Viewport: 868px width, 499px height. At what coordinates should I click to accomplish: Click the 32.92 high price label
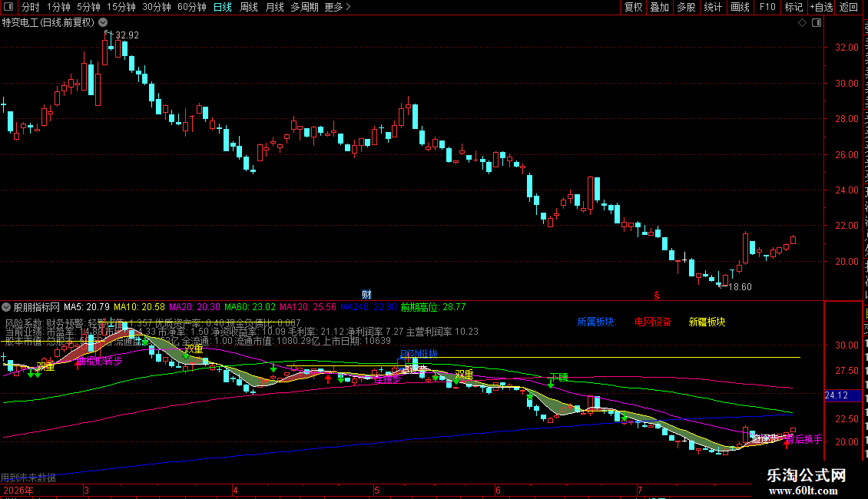pos(127,35)
